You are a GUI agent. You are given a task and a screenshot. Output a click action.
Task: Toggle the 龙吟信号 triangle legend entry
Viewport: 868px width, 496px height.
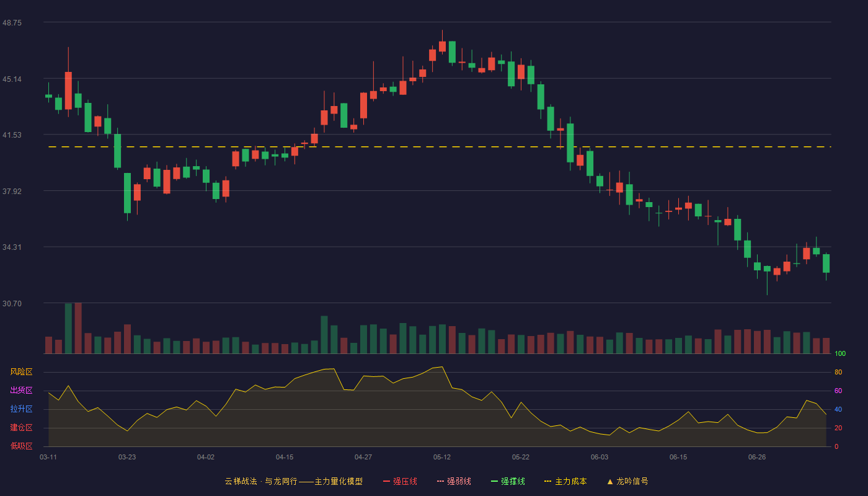tap(627, 481)
